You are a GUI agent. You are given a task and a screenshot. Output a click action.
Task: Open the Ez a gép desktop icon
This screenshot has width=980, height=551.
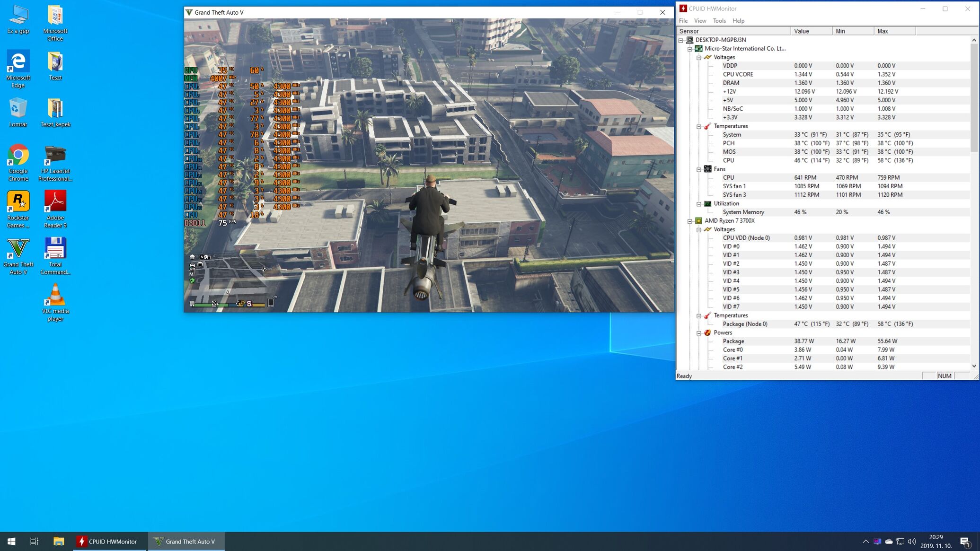tap(18, 19)
